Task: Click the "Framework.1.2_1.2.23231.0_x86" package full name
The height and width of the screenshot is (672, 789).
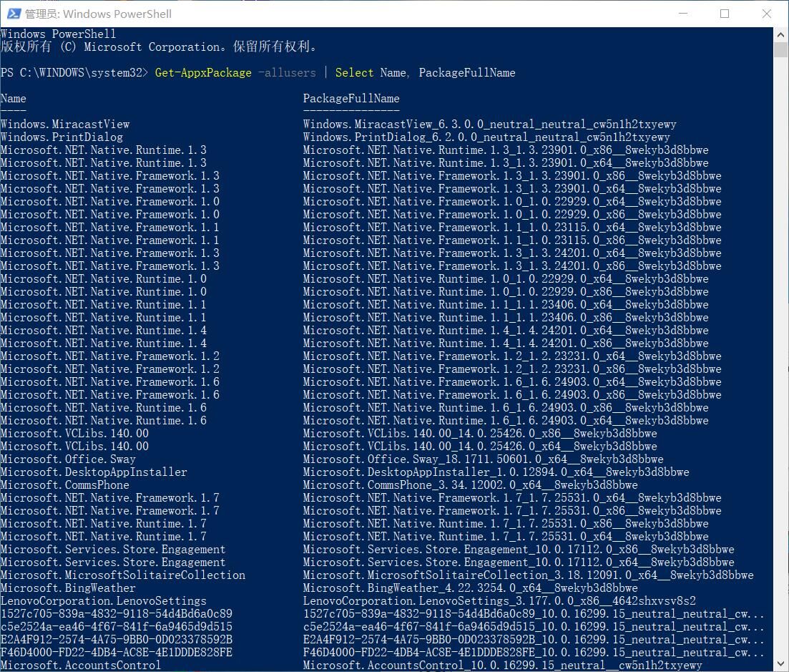Action: tap(512, 369)
